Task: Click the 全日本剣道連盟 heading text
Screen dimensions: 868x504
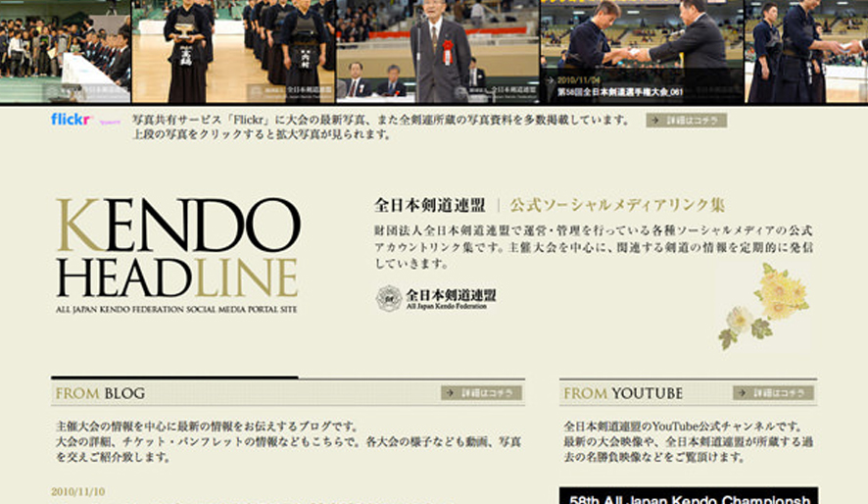Action: 429,205
